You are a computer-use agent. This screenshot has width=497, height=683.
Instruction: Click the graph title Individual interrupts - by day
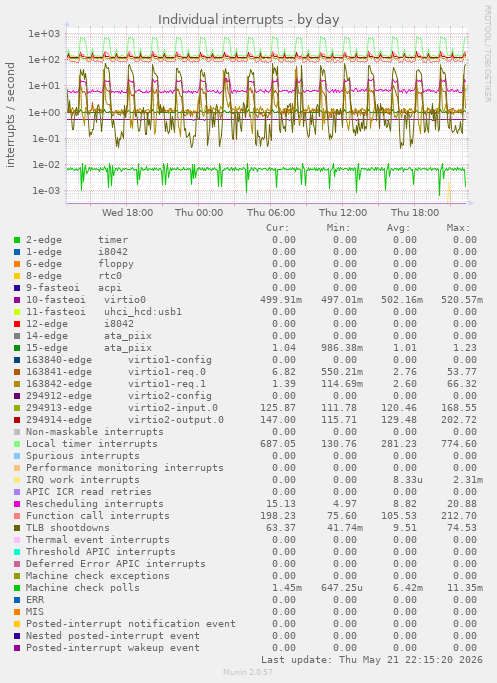coord(248,20)
